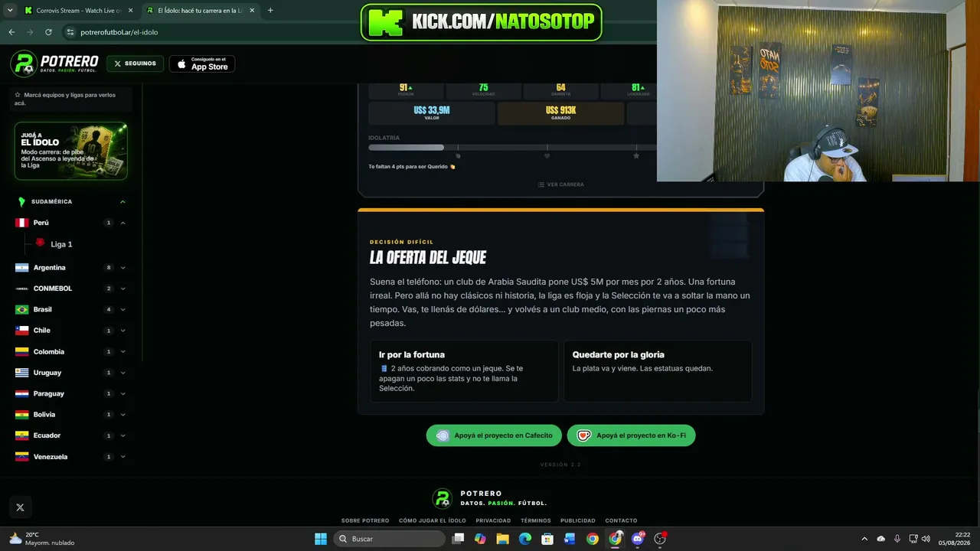Expand the Ecuador league list

(x=122, y=435)
